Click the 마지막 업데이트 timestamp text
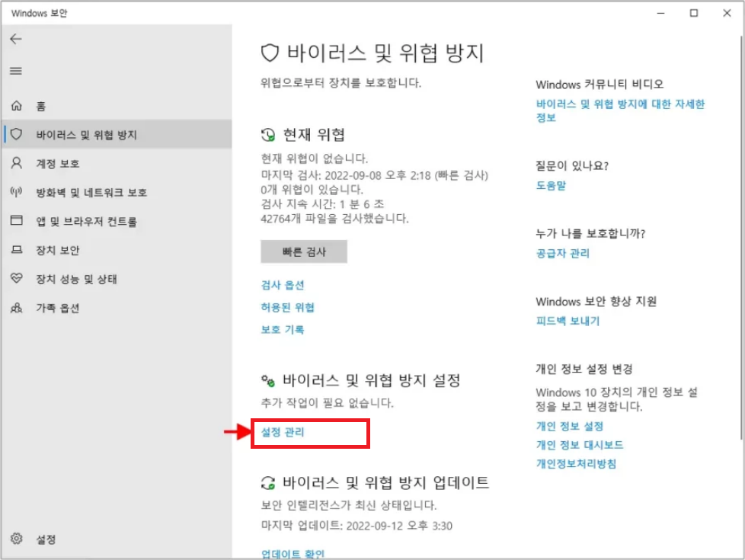745x560 pixels. coord(357,526)
